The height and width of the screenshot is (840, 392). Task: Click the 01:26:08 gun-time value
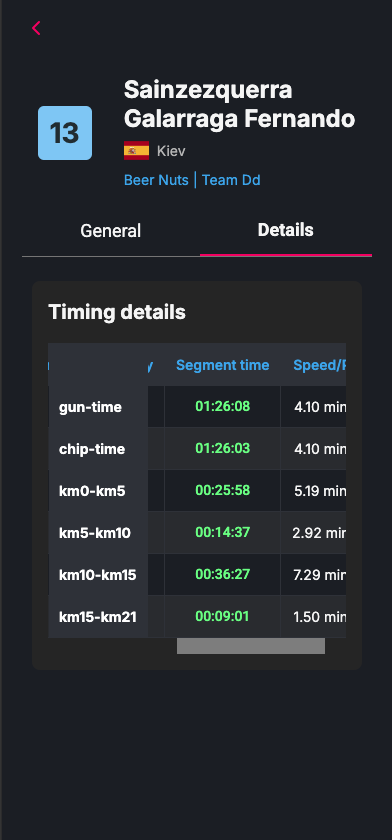tap(222, 407)
